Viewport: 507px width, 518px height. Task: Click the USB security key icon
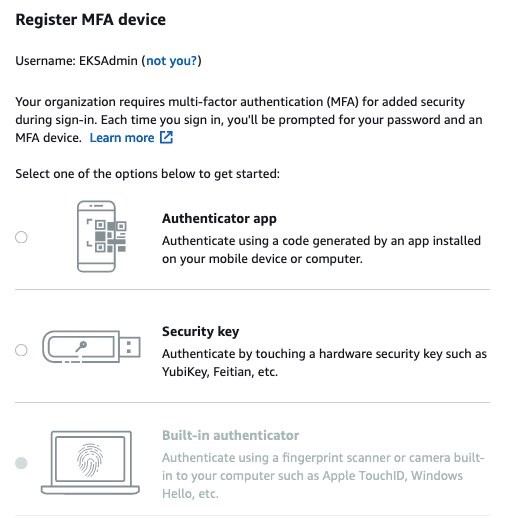tap(91, 347)
